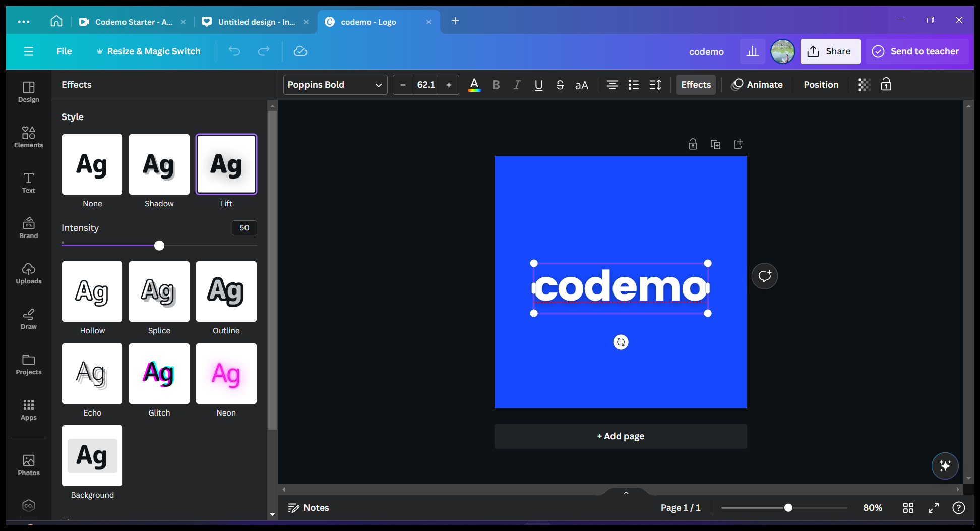Click the hamburger menu icon

click(29, 51)
